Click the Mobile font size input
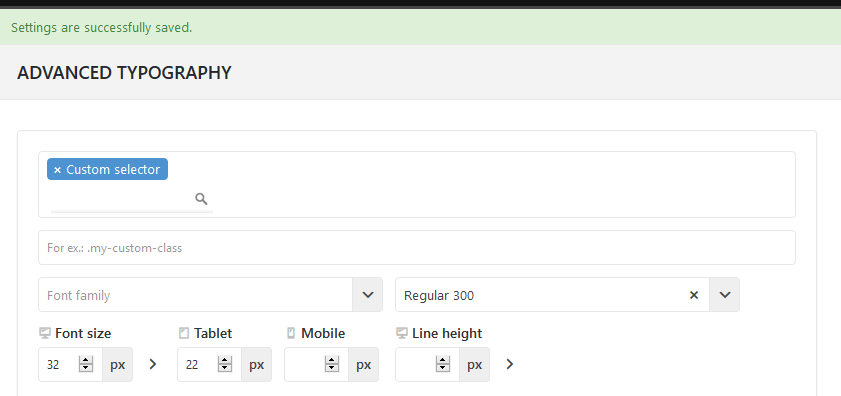The image size is (841, 396). point(305,365)
